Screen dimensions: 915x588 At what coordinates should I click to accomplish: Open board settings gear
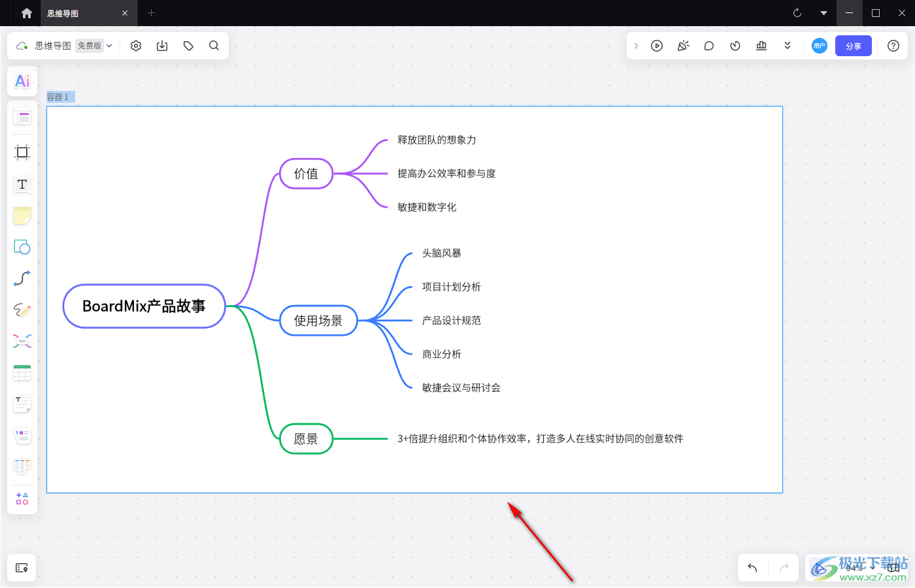coord(136,46)
